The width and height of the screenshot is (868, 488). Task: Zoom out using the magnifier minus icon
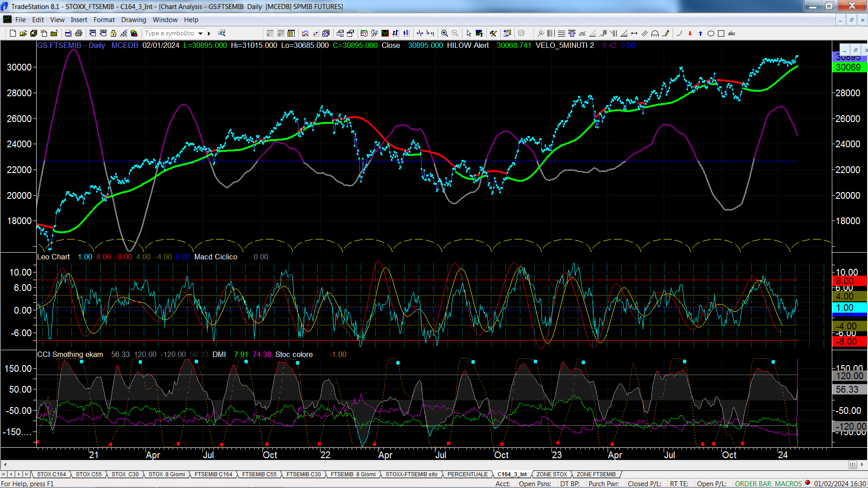click(455, 33)
